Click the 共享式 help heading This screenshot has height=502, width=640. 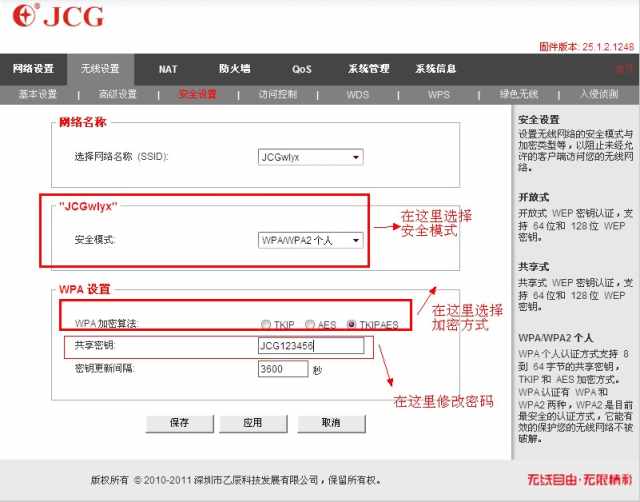pyautogui.click(x=533, y=267)
